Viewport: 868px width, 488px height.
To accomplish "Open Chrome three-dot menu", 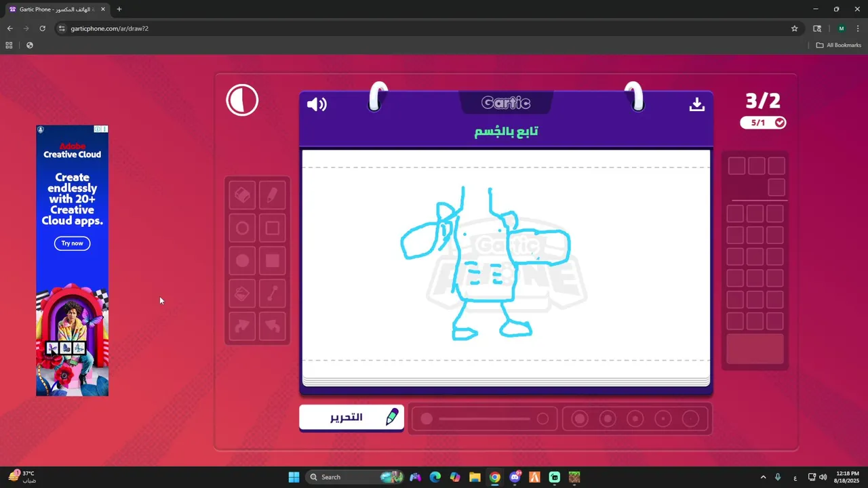I will coord(858,28).
